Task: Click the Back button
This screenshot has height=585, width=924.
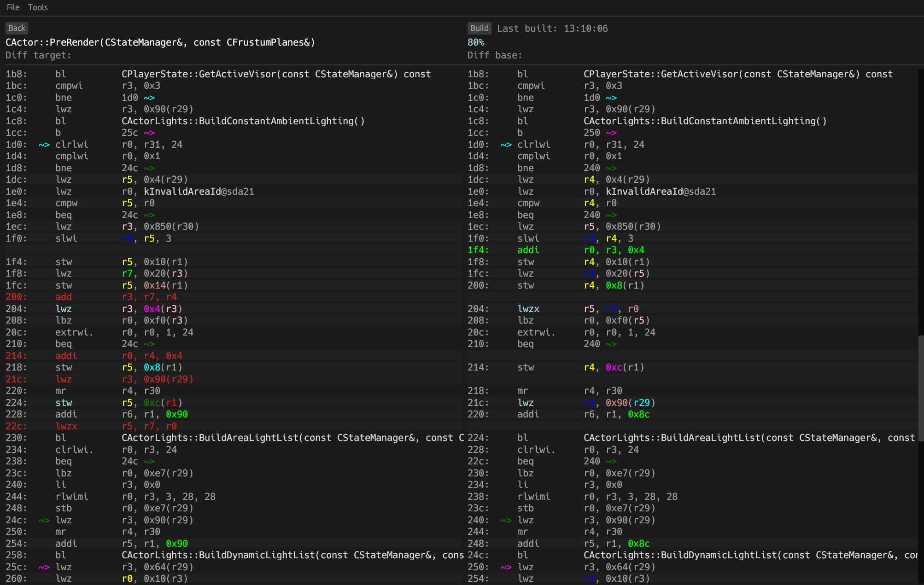Action: tap(16, 28)
